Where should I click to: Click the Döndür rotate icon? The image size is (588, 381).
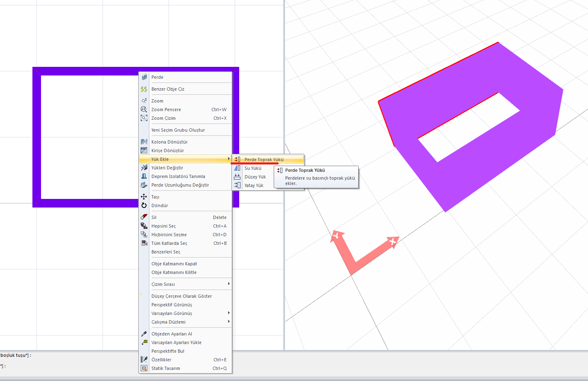(x=144, y=205)
